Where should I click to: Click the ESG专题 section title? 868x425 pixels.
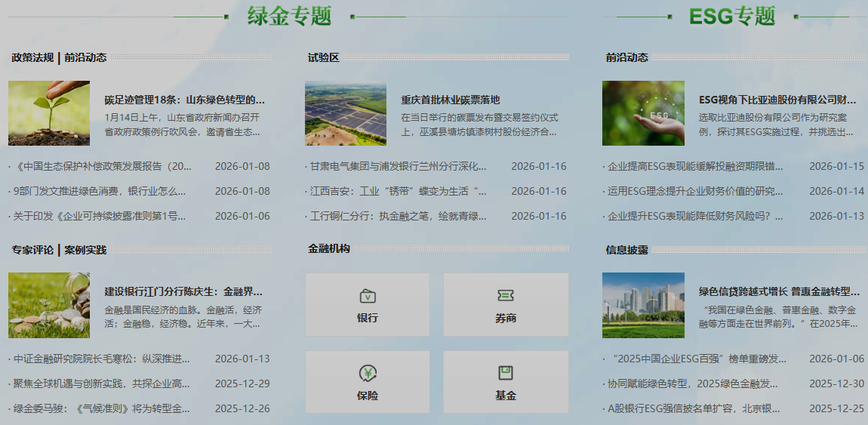(x=732, y=16)
